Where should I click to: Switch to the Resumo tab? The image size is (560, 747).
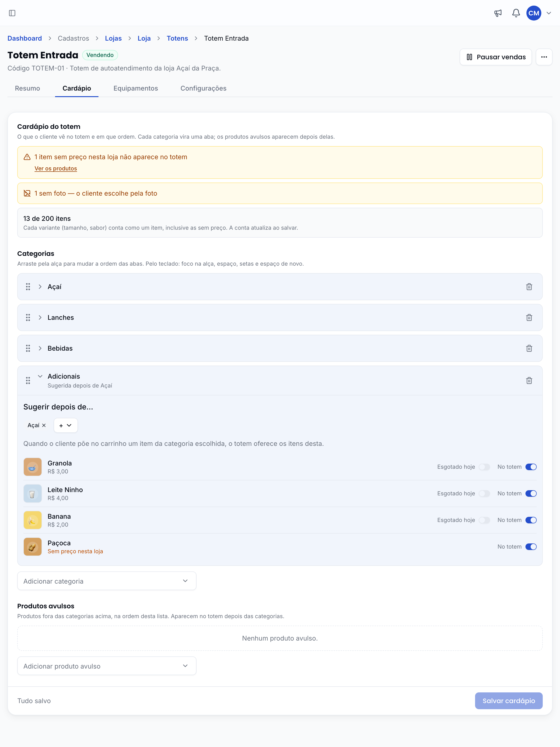click(x=27, y=88)
